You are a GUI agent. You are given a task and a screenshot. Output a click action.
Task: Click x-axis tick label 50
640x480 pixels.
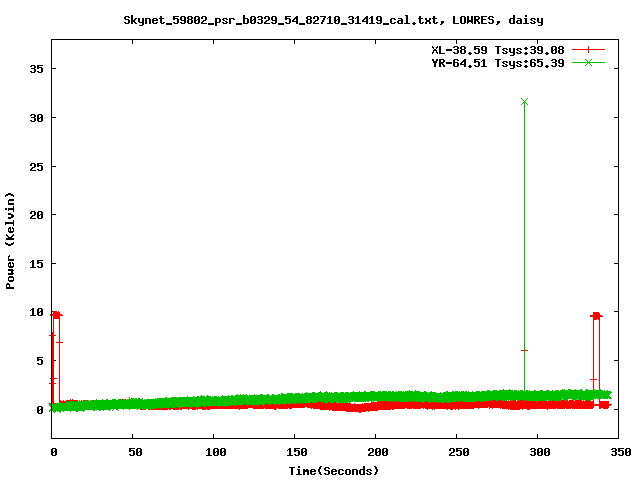(136, 452)
